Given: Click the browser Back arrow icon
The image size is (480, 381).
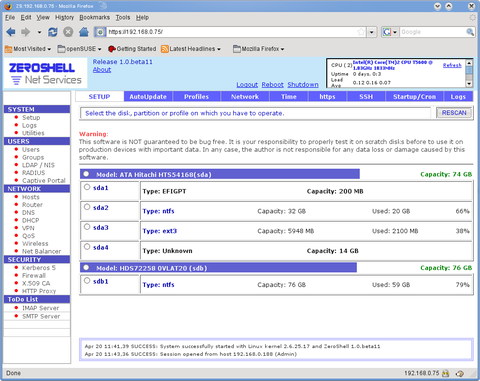Looking at the screenshot, I should coord(11,32).
